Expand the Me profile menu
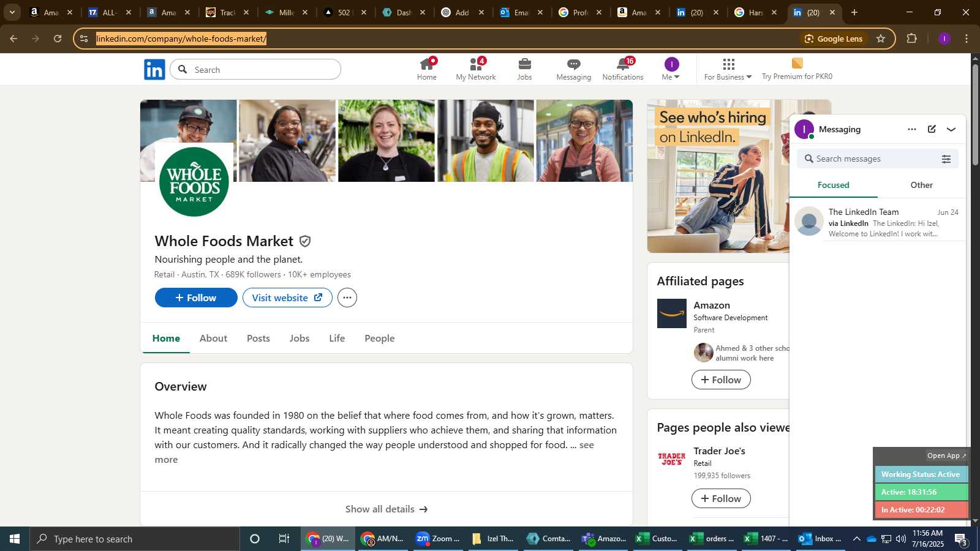 pos(671,69)
